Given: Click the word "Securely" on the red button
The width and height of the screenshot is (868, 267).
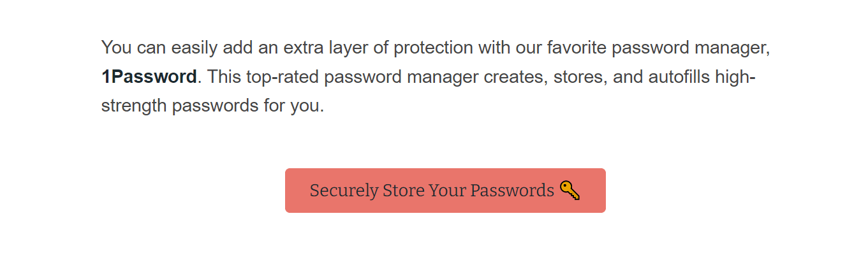Looking at the screenshot, I should coord(344,191).
